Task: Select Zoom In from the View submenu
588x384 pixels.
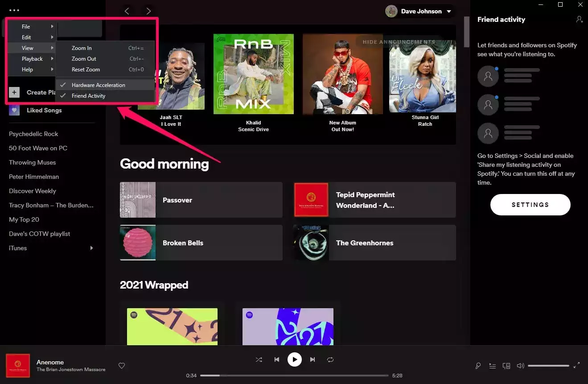Action: (82, 48)
